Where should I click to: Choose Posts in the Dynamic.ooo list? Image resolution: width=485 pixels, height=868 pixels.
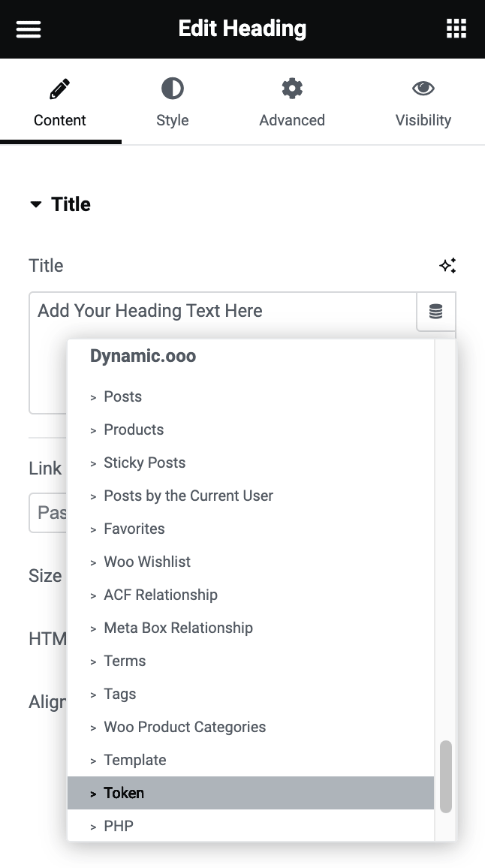(x=122, y=396)
